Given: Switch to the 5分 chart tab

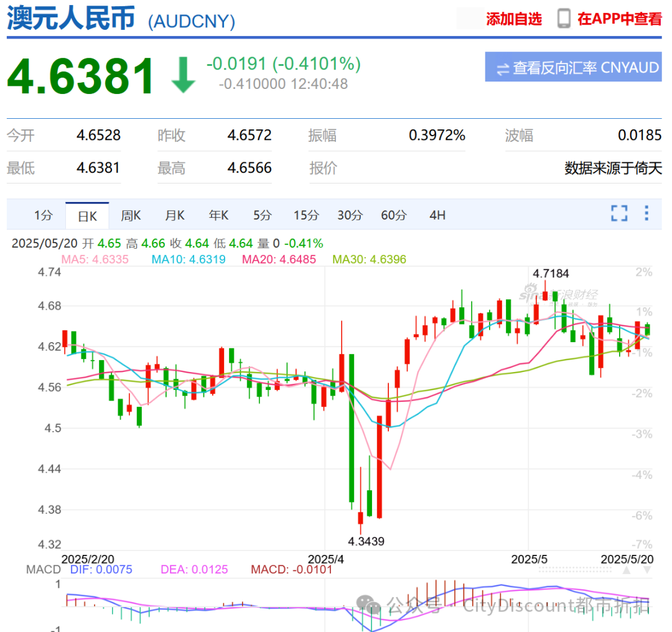Looking at the screenshot, I should pyautogui.click(x=263, y=215).
